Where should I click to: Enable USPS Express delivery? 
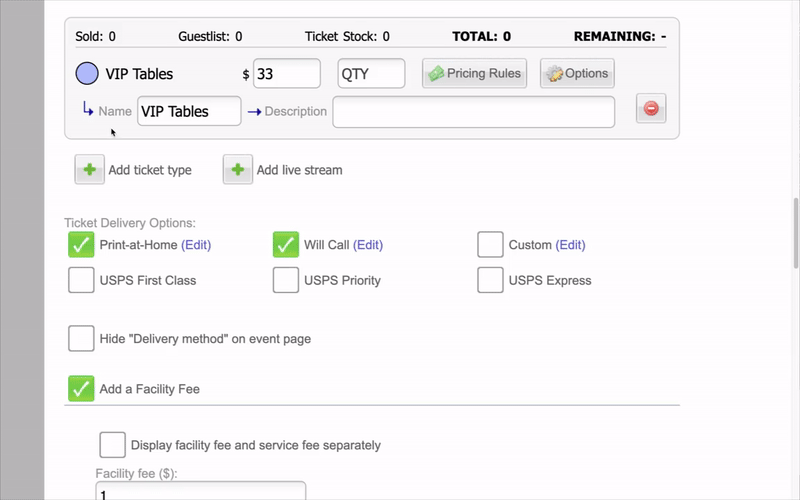coord(490,280)
